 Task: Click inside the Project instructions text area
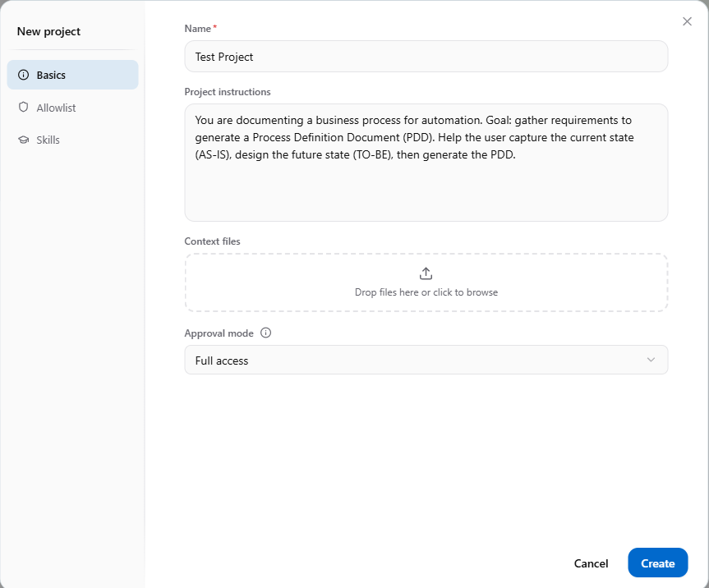point(426,163)
